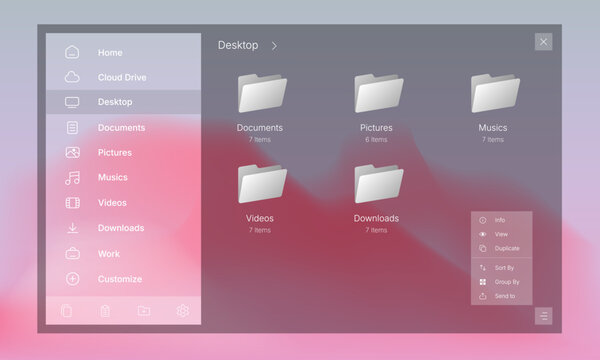Click the Desktop breadcrumb title
The height and width of the screenshot is (360, 600).
(238, 45)
